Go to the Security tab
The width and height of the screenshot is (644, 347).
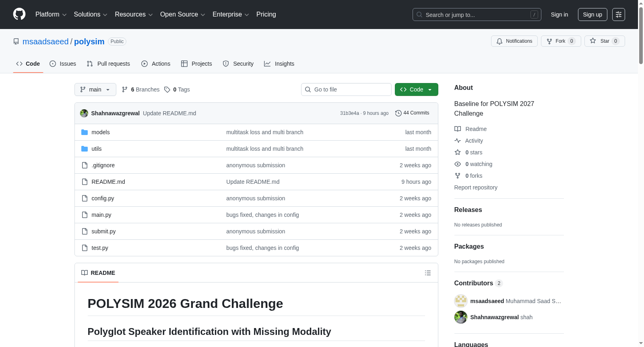coord(238,64)
